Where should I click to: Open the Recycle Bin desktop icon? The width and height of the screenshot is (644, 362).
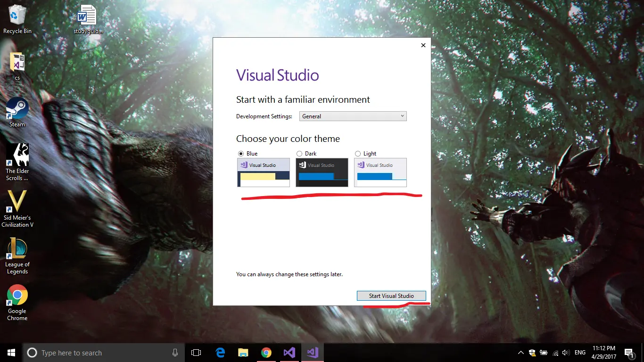tap(17, 19)
